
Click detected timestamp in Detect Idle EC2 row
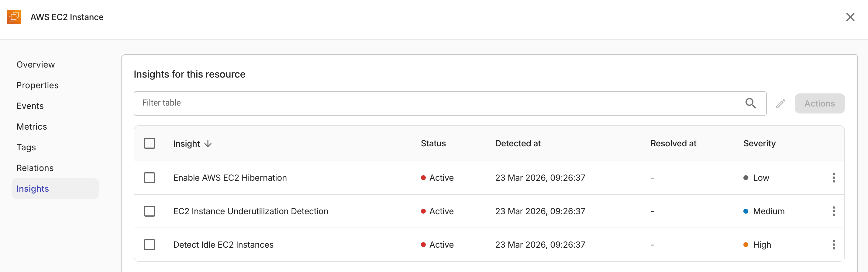[540, 245]
